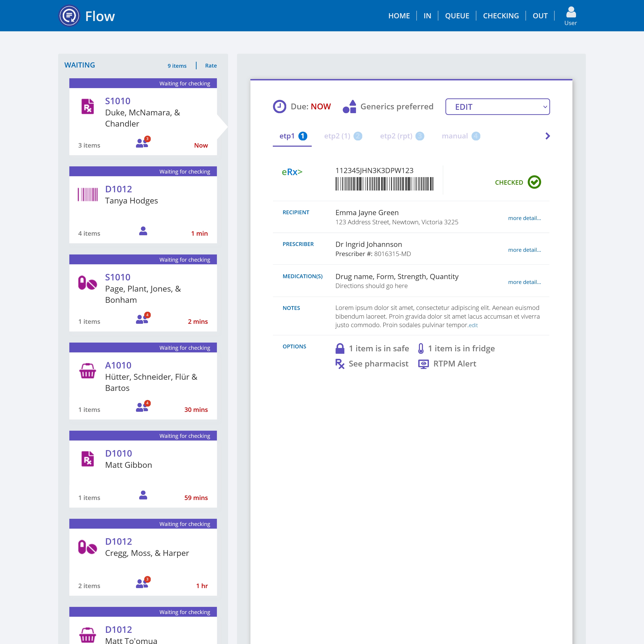Click Waiting for checking banner on Duke card
Viewport: 644px width, 644px height.
coord(143,83)
